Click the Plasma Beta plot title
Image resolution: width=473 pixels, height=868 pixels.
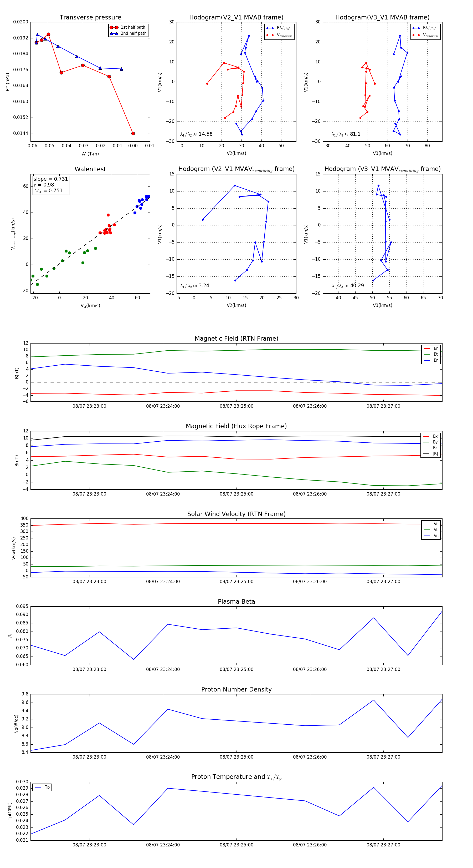tap(236, 602)
